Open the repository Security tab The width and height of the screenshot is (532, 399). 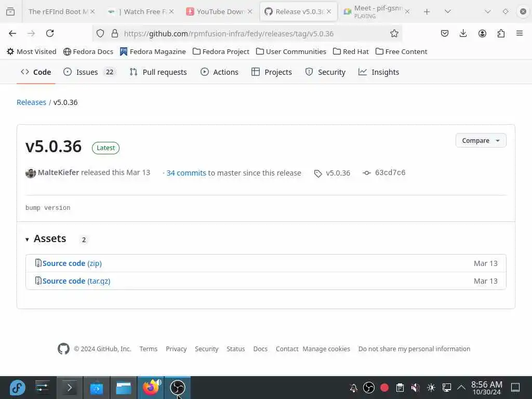325,72
